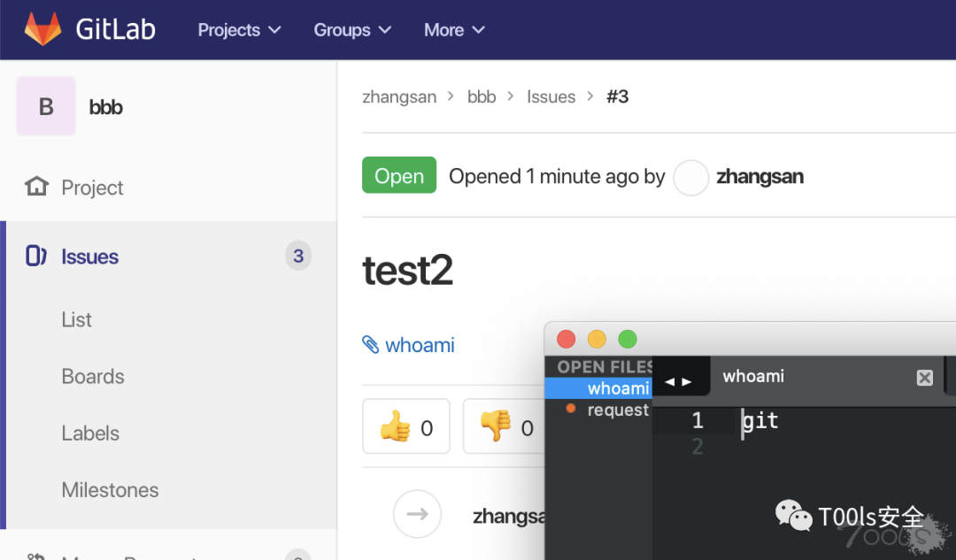Click #3 in the breadcrumb

point(618,96)
